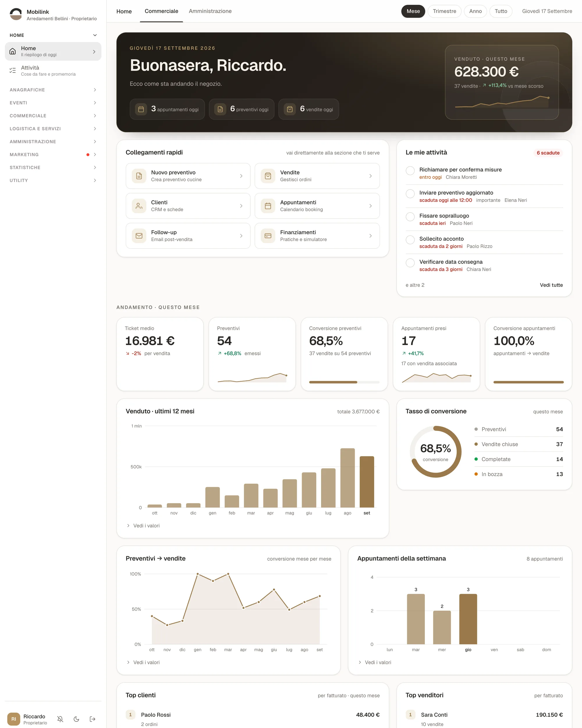Expand the Logistica e Servizi section
Image resolution: width=582 pixels, height=728 pixels.
pos(53,129)
